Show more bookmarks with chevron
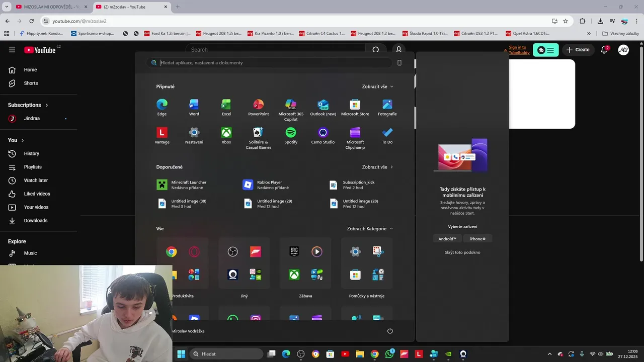 589,34
